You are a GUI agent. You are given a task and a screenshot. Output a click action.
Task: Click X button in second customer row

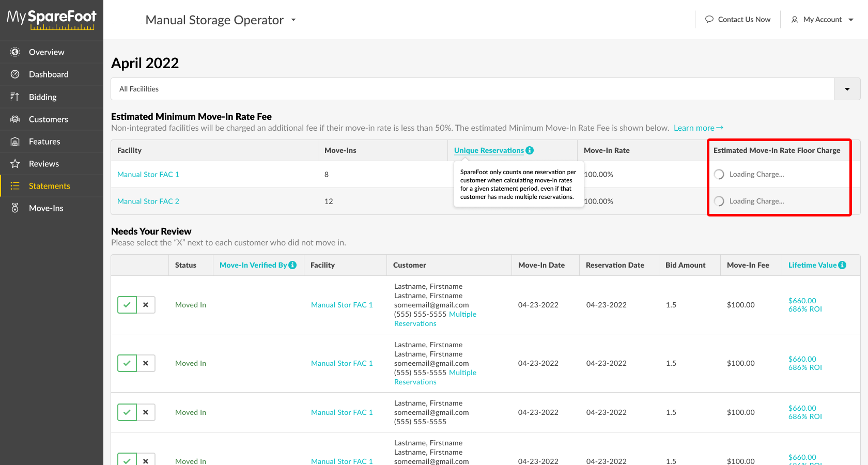coord(146,363)
